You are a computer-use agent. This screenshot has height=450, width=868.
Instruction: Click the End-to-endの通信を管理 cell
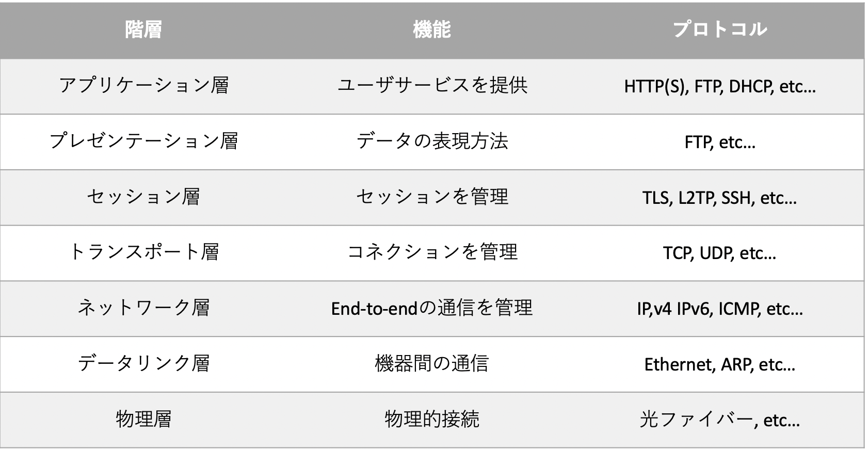[x=432, y=309]
